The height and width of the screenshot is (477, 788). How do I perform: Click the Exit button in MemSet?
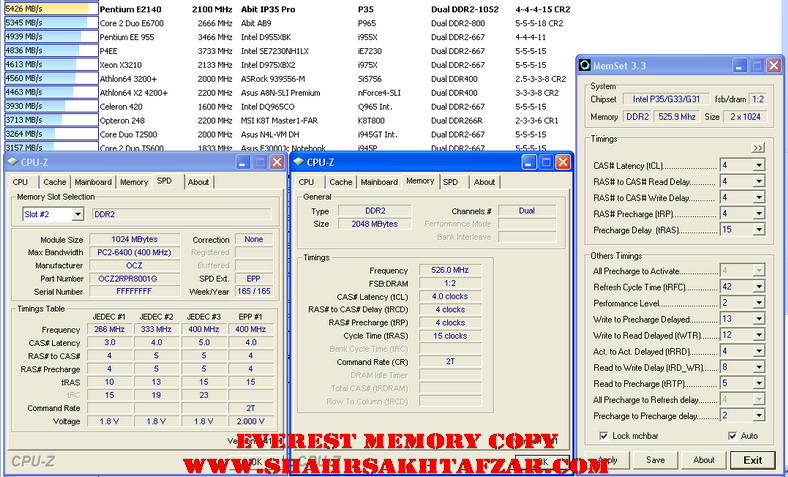pyautogui.click(x=752, y=460)
